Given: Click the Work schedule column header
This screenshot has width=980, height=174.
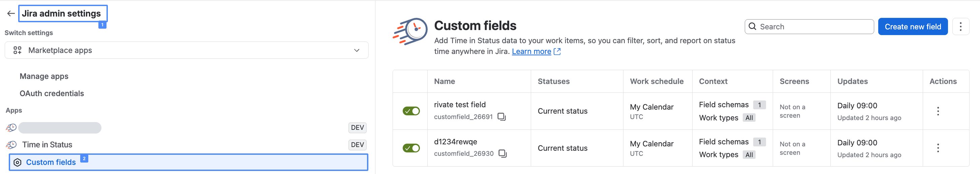Looking at the screenshot, I should click(656, 82).
